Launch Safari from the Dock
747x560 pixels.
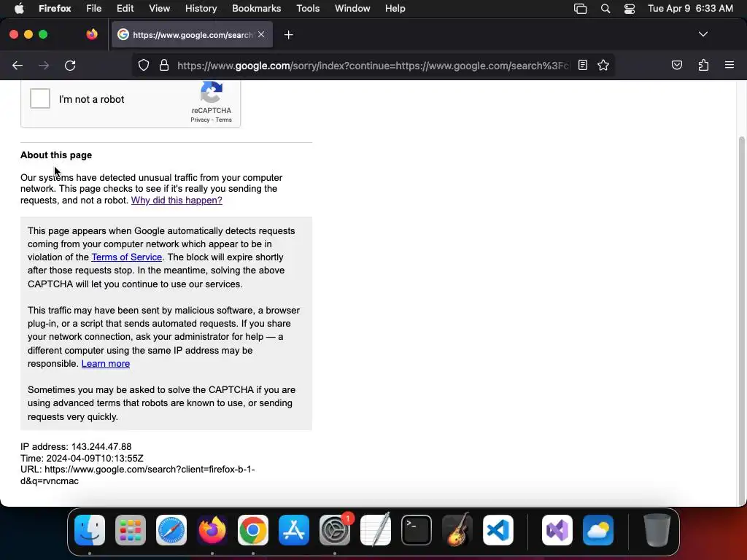coord(171,530)
